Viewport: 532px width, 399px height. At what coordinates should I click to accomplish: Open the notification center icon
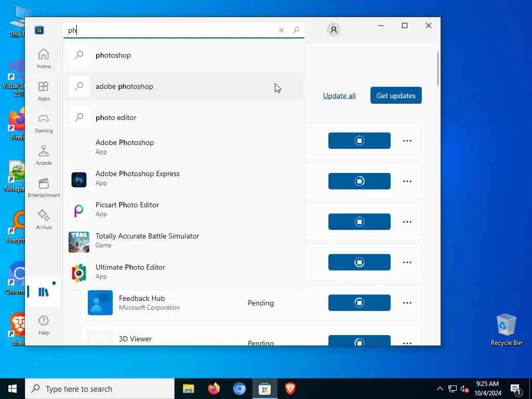(x=516, y=389)
